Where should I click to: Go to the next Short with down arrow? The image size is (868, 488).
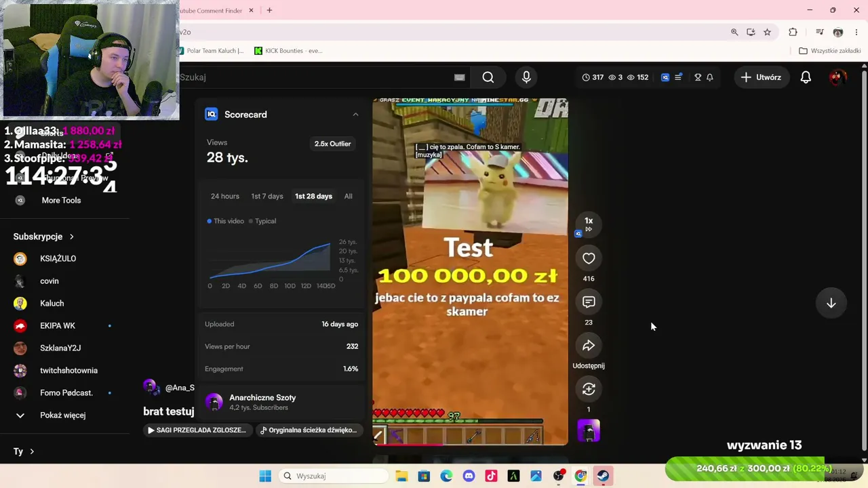831,303
